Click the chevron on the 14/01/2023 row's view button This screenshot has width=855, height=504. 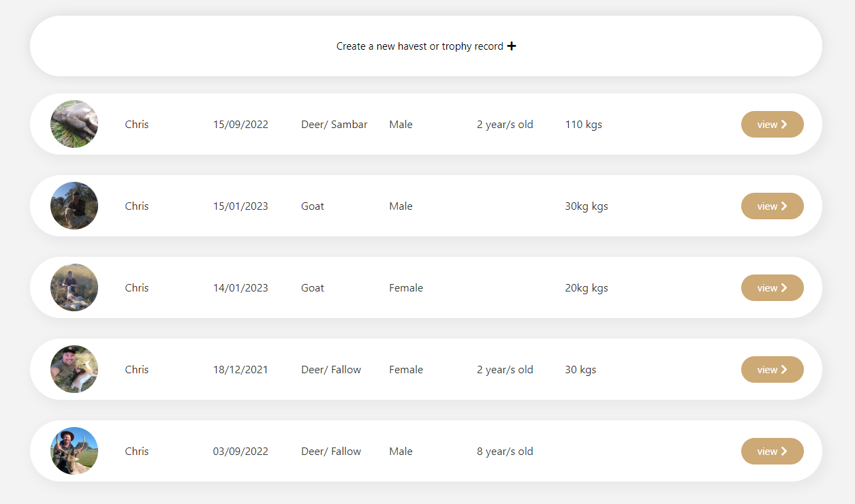(786, 287)
